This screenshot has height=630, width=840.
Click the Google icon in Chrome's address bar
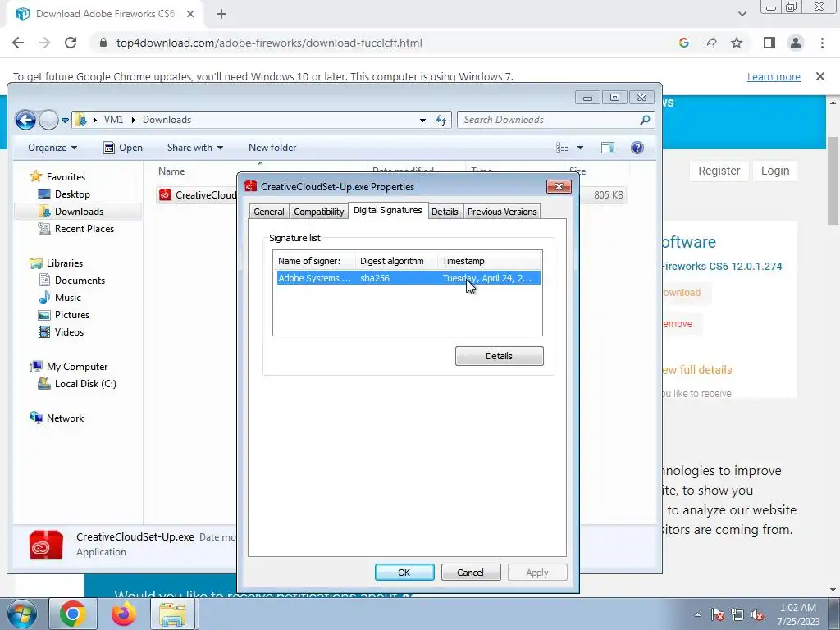click(683, 43)
